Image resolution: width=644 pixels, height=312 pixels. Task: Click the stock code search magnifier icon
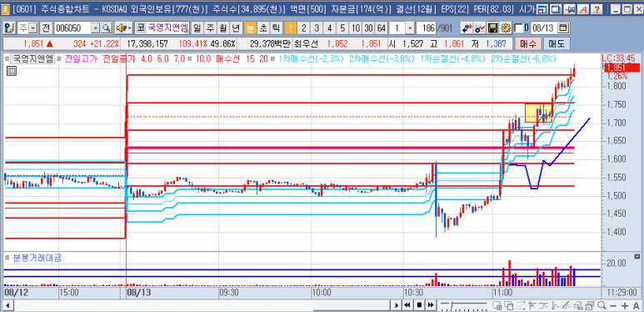[107, 28]
